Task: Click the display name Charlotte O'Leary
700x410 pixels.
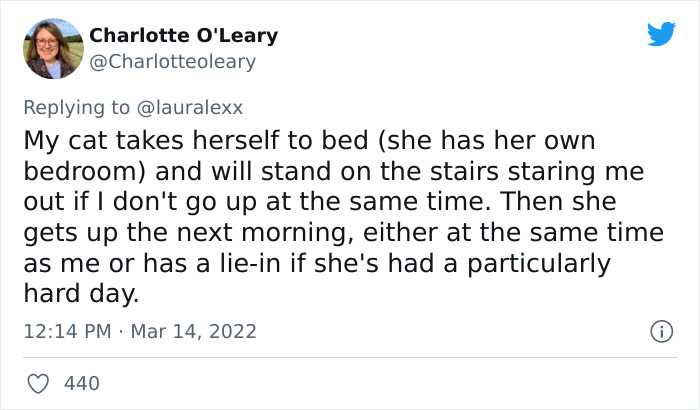Action: (x=183, y=36)
